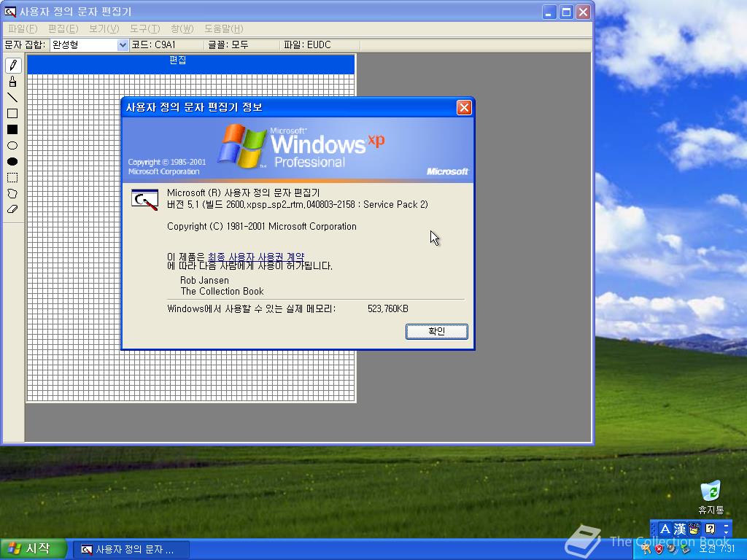Viewport: 747px width, 560px height.
Task: Click the 漢 Hanja conversion button
Action: 680,529
